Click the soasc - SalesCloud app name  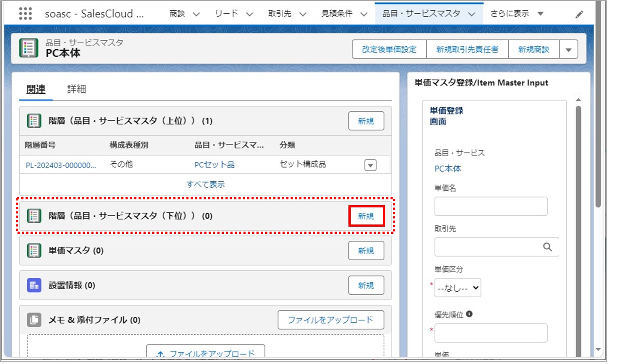[94, 14]
